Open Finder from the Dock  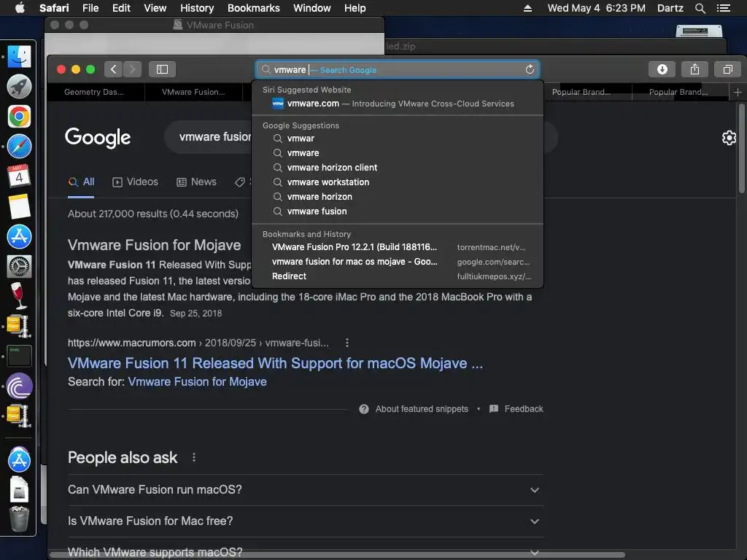point(19,57)
